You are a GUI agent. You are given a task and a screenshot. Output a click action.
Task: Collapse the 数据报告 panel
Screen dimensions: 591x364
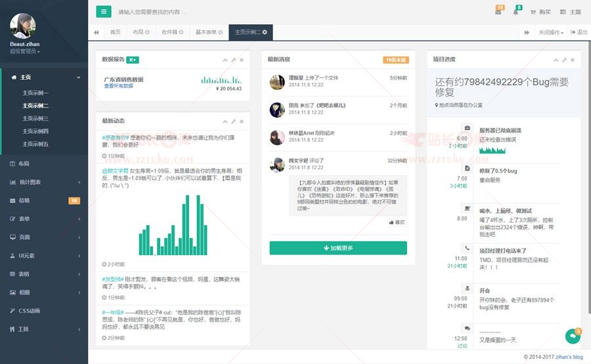(225, 60)
